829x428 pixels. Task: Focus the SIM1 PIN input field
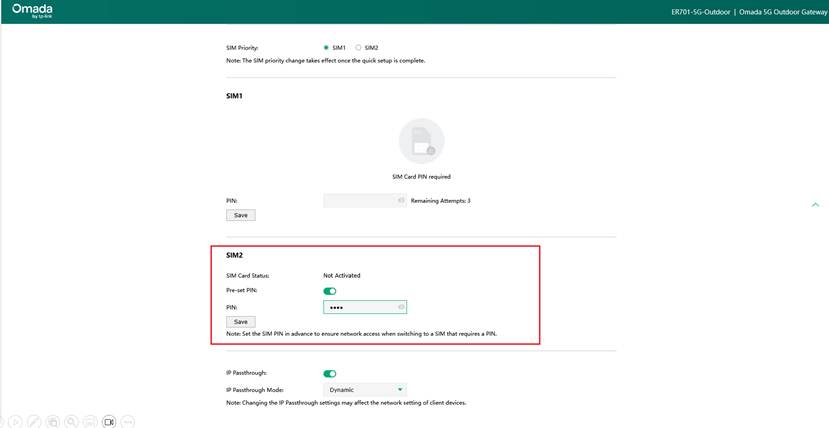(360, 200)
